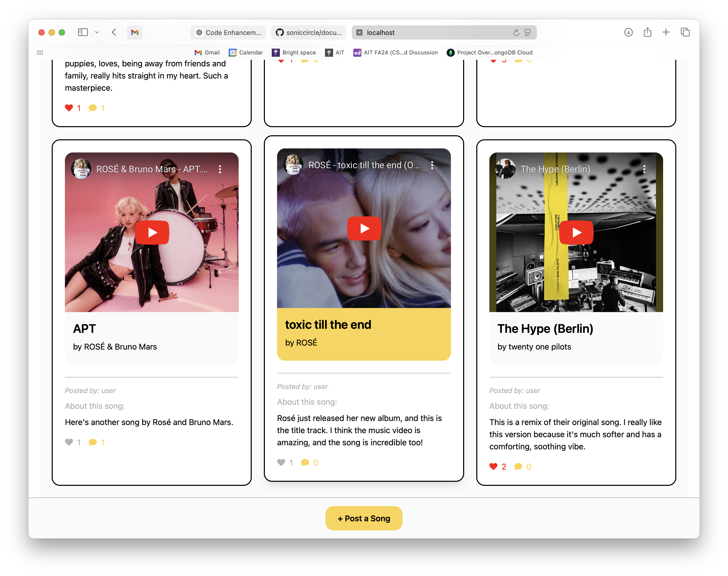This screenshot has width=728, height=576.
Task: Like the APT post heart
Action: click(69, 442)
